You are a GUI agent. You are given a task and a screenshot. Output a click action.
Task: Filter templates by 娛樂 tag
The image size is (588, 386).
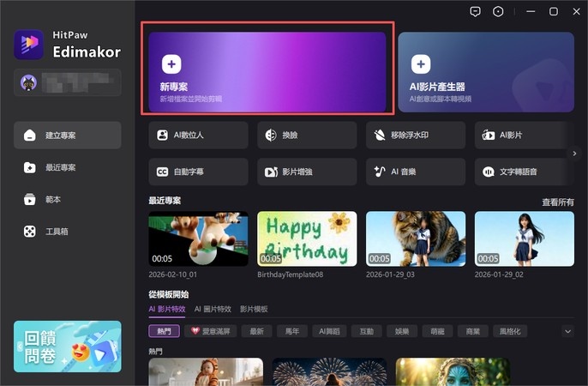pyautogui.click(x=402, y=331)
